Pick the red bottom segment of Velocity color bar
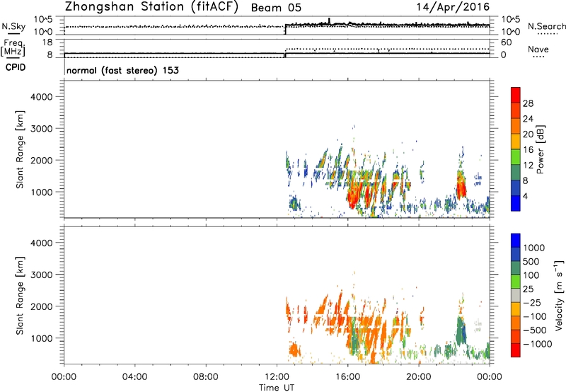Image resolution: width=566 pixels, height=392 pixels. coord(516,350)
